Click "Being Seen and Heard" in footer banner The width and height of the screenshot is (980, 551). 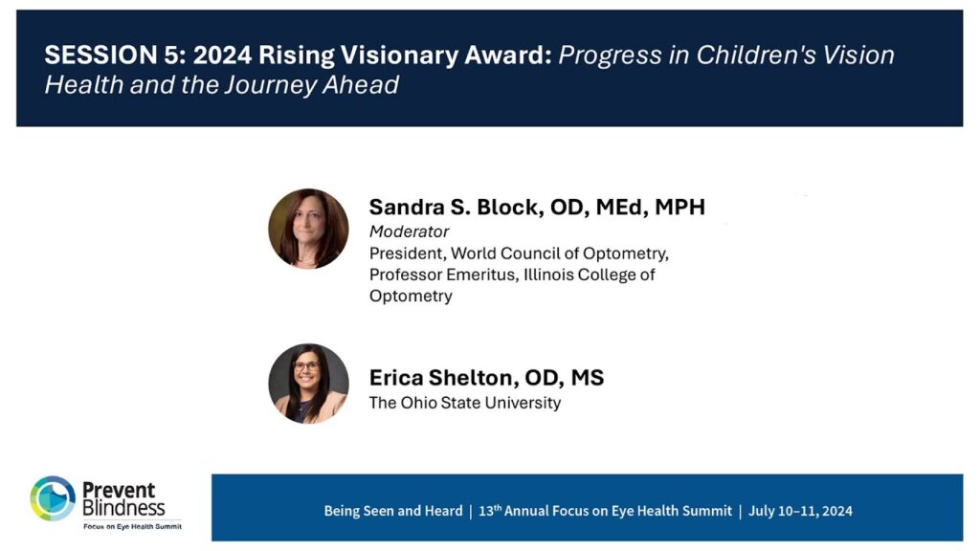pos(392,511)
